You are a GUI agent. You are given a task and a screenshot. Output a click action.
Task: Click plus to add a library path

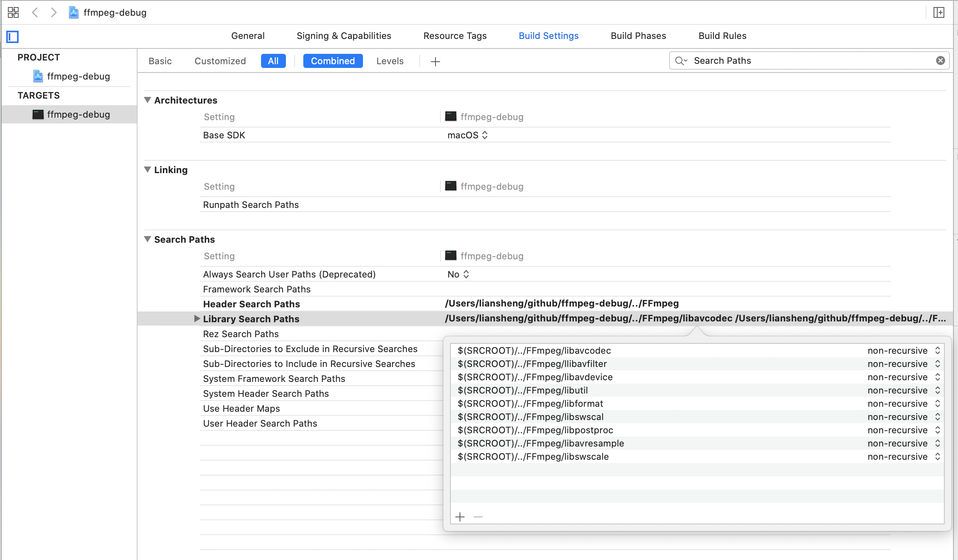(x=460, y=517)
